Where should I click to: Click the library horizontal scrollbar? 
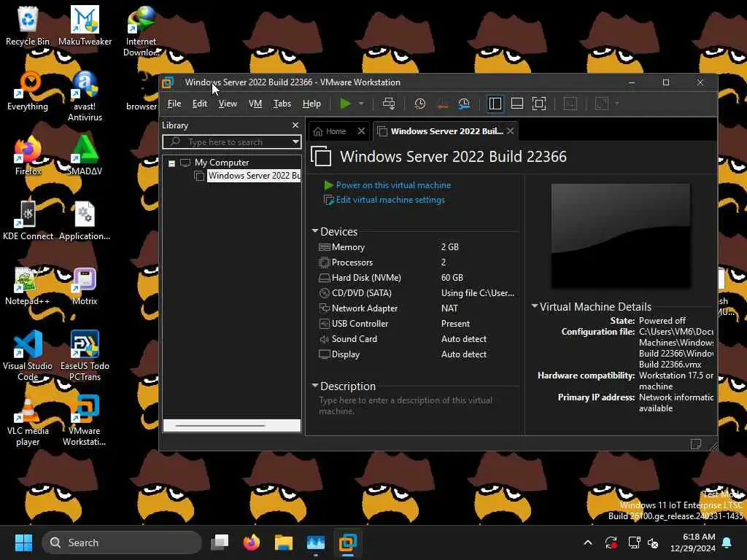pos(232,425)
